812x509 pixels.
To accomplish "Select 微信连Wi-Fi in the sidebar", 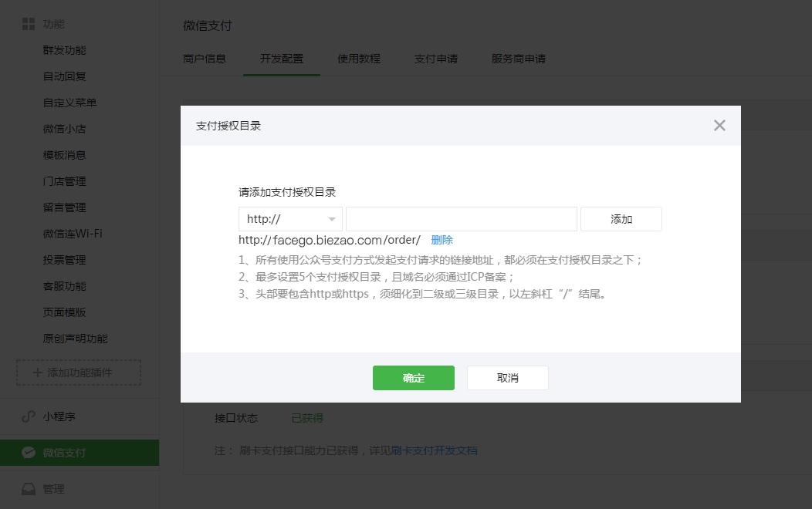I will pyautogui.click(x=73, y=234).
